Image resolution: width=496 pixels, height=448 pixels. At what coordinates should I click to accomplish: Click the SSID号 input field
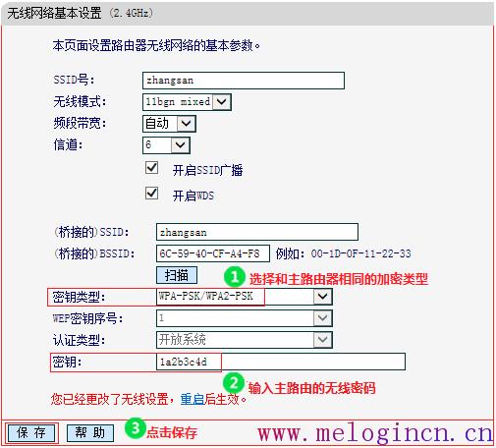pyautogui.click(x=244, y=81)
